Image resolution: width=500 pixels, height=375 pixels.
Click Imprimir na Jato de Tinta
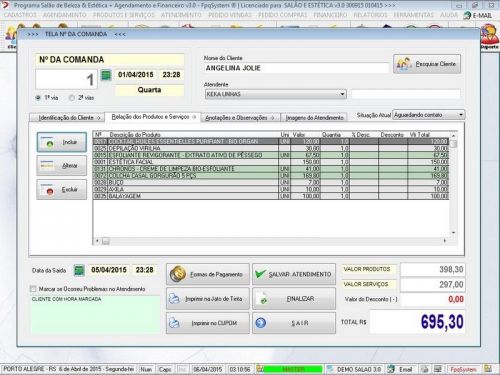(x=208, y=299)
